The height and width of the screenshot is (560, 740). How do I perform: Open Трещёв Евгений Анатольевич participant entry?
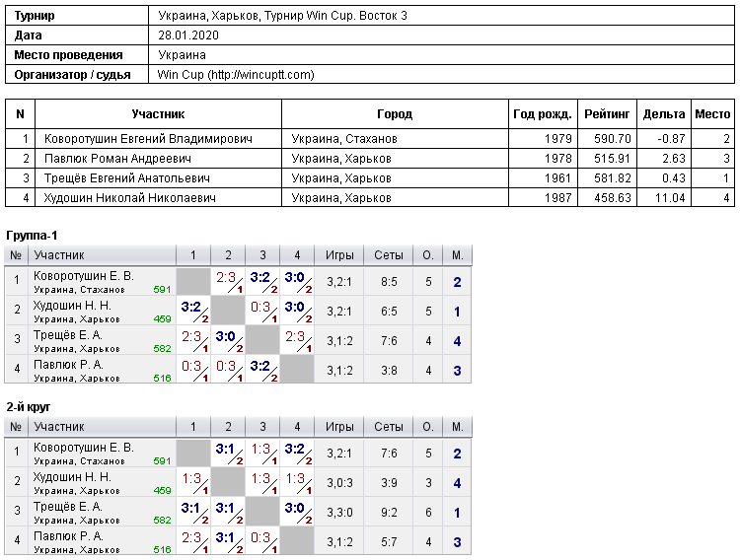pos(127,178)
